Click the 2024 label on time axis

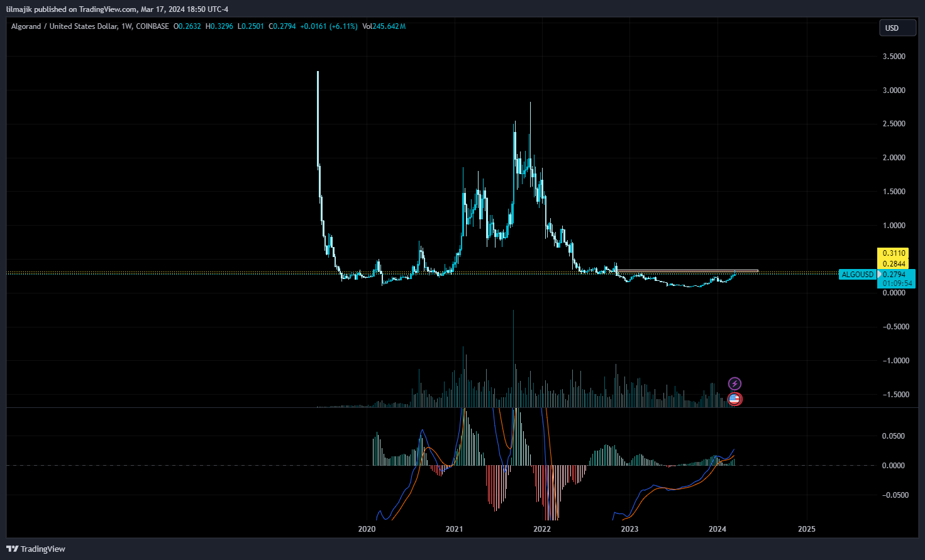tap(717, 529)
